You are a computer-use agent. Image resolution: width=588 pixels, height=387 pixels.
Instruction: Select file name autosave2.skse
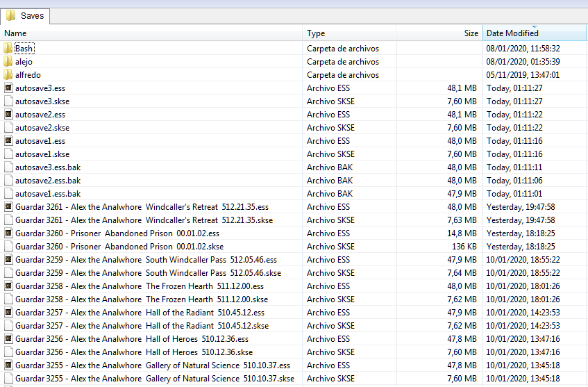coord(42,128)
